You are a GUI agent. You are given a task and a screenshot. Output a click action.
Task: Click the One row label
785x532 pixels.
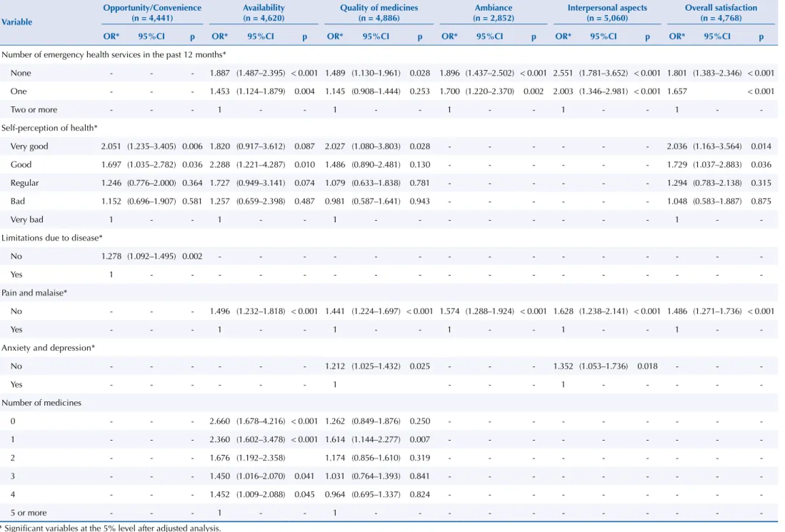(19, 91)
